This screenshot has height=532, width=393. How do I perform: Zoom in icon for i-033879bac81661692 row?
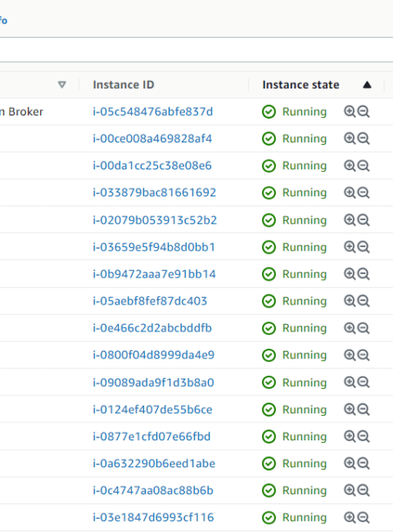click(350, 192)
